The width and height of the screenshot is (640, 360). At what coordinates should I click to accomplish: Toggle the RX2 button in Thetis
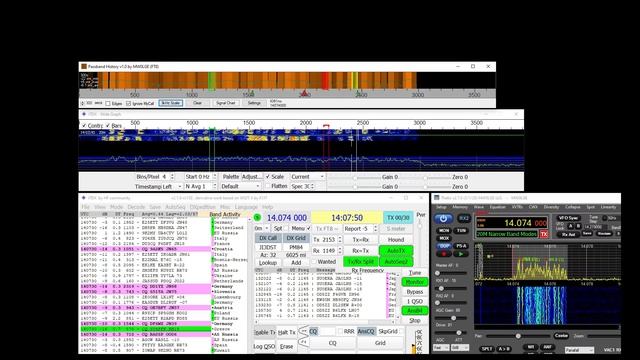point(464,218)
